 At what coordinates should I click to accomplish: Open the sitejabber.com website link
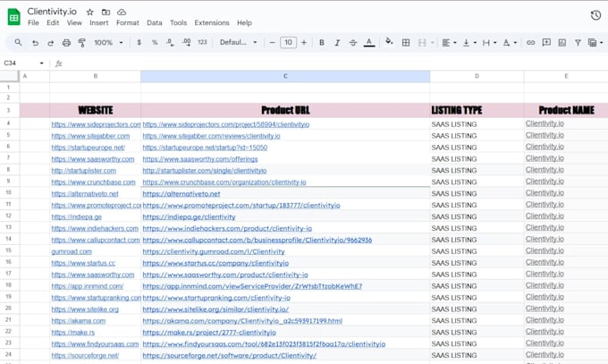tap(90, 136)
